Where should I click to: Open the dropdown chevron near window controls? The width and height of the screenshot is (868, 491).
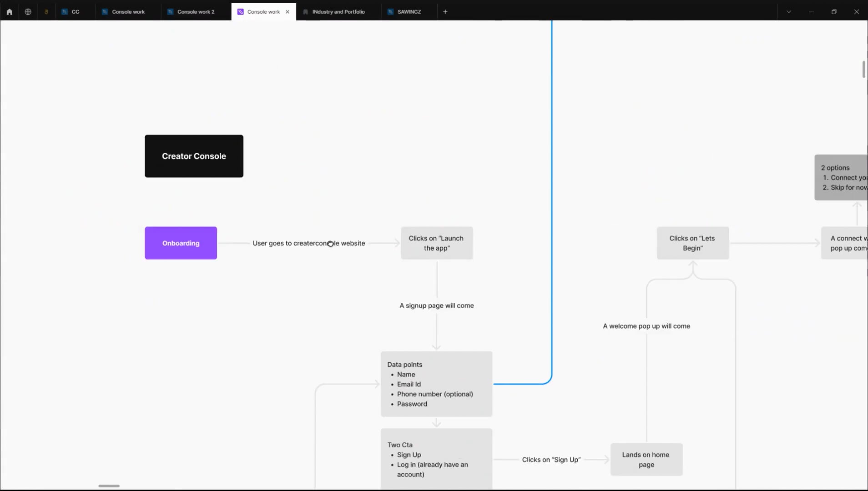coord(788,11)
